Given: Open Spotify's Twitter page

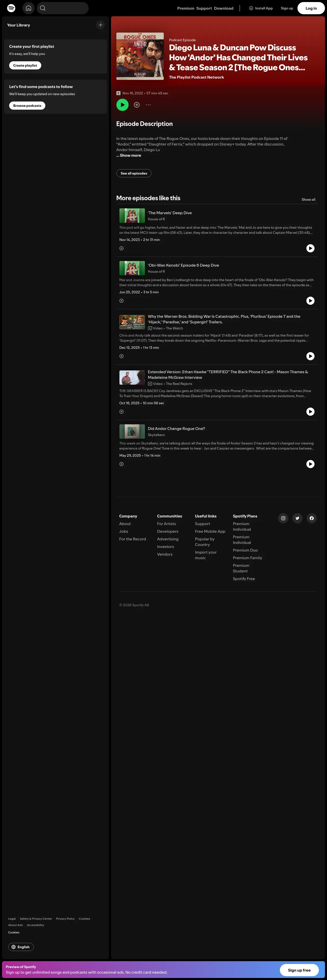Looking at the screenshot, I should [x=297, y=518].
